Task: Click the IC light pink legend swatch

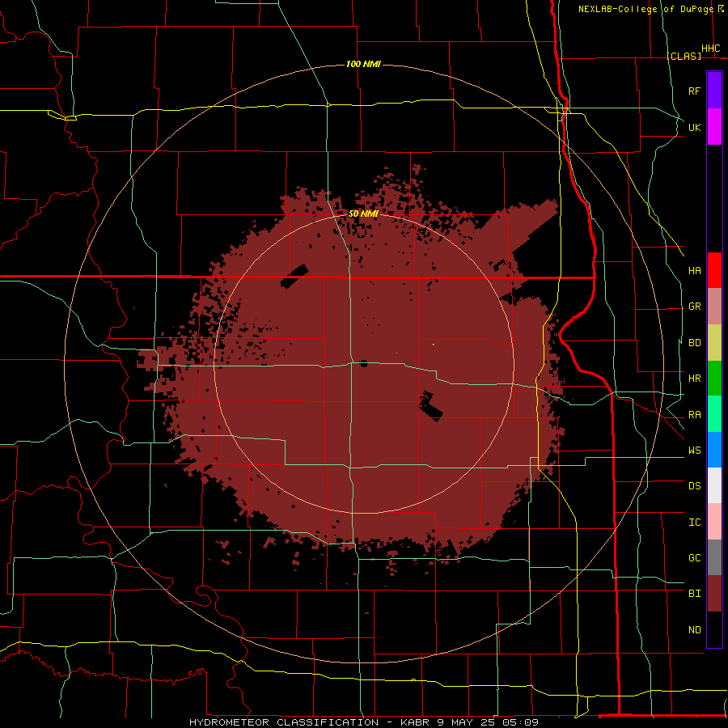Action: tap(714, 522)
